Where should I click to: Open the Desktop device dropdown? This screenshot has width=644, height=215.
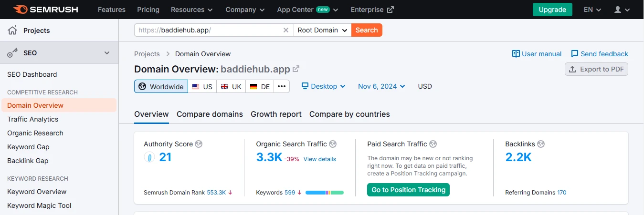pos(323,86)
